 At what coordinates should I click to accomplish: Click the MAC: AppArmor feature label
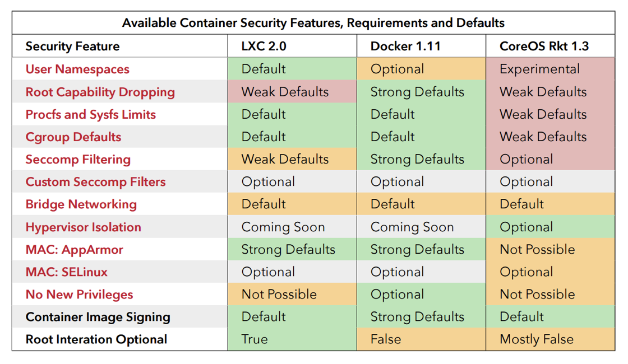click(74, 250)
